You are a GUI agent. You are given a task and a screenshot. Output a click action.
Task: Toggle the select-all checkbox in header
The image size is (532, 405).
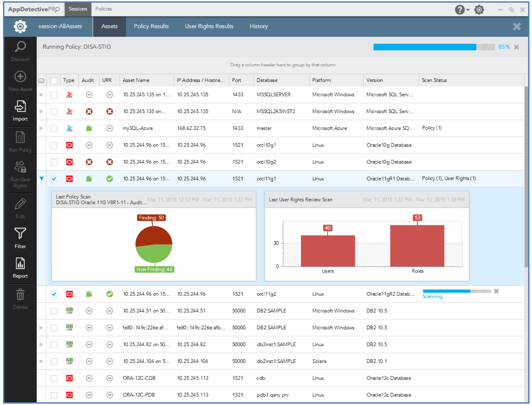click(54, 80)
